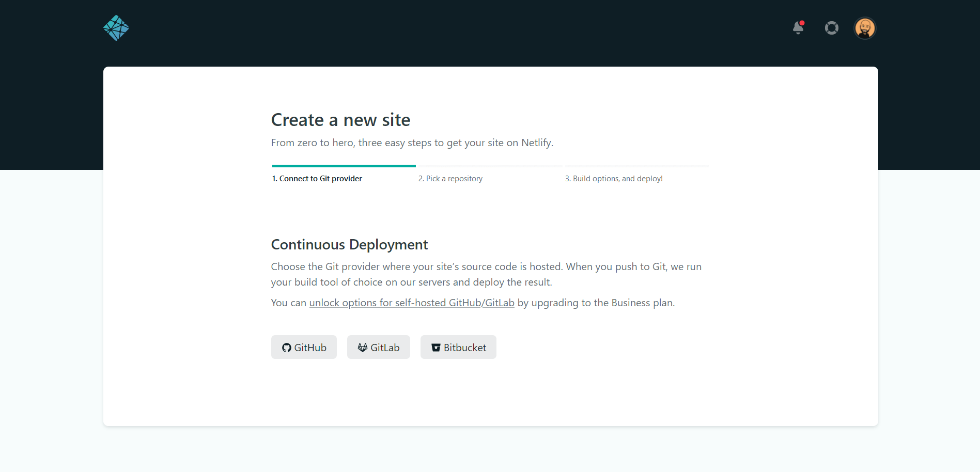Connect with the GitHub button
This screenshot has height=472, width=980.
pyautogui.click(x=304, y=347)
